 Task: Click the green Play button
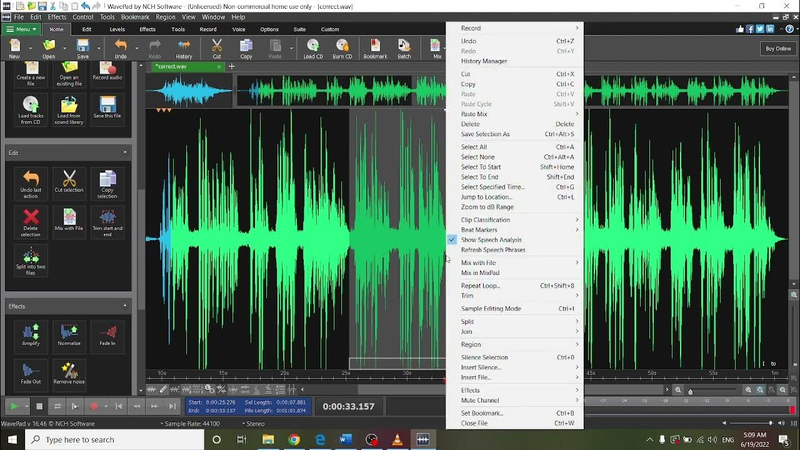[x=14, y=406]
